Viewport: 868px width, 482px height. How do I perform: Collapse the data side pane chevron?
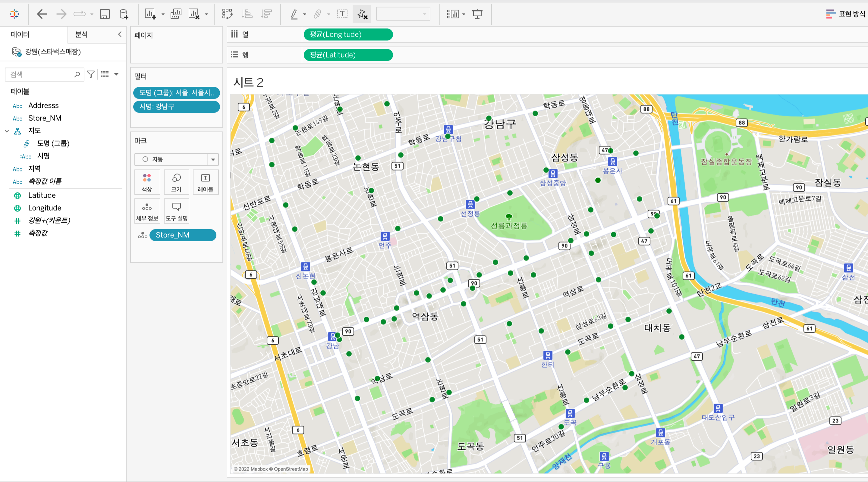coord(120,34)
